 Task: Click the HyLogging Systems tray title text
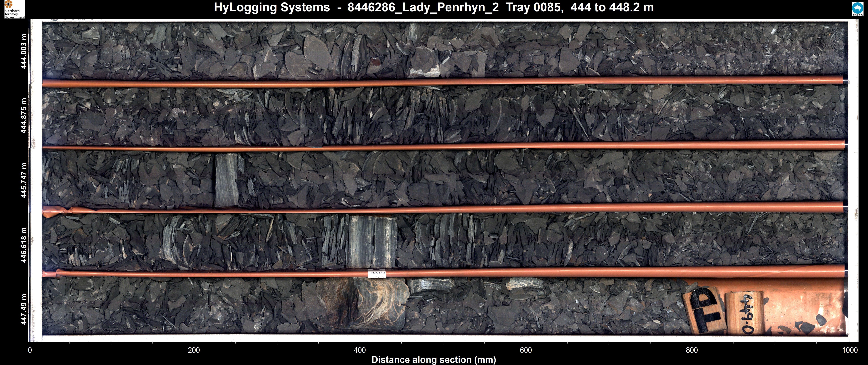pyautogui.click(x=434, y=7)
